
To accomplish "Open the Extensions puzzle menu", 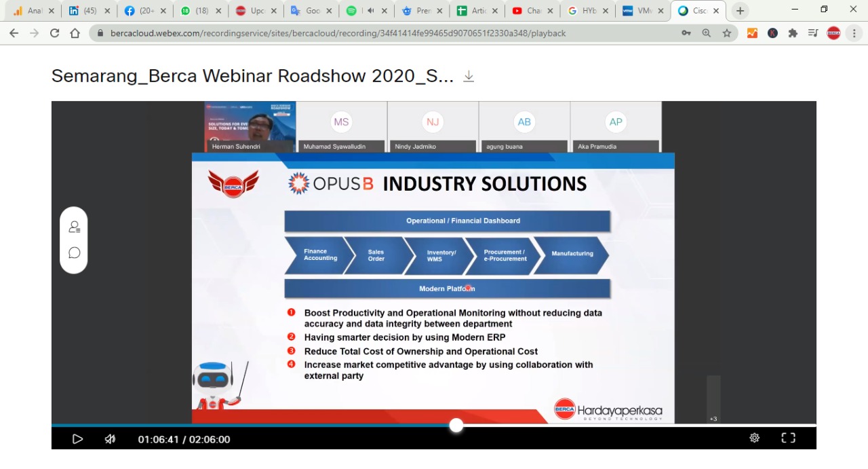I will 793,33.
